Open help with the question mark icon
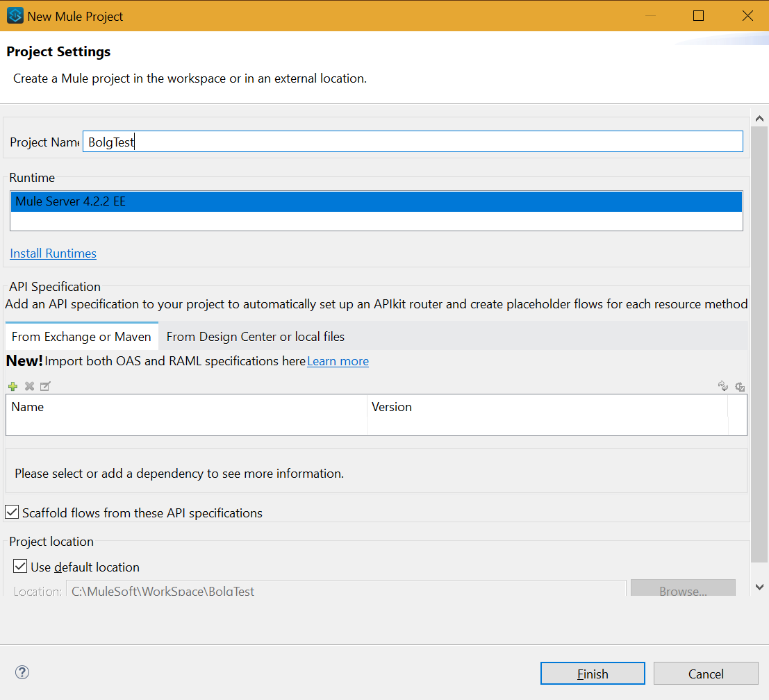This screenshot has width=769, height=700. coord(22,672)
